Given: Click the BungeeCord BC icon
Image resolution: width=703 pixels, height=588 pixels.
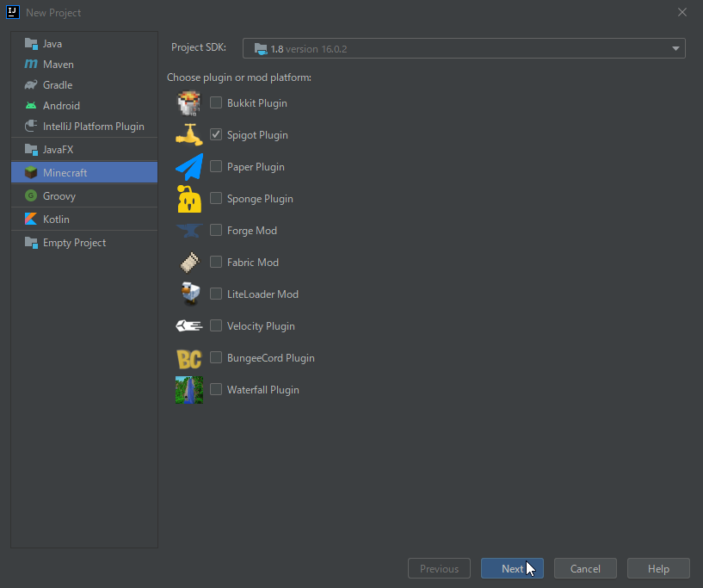Looking at the screenshot, I should (x=188, y=359).
